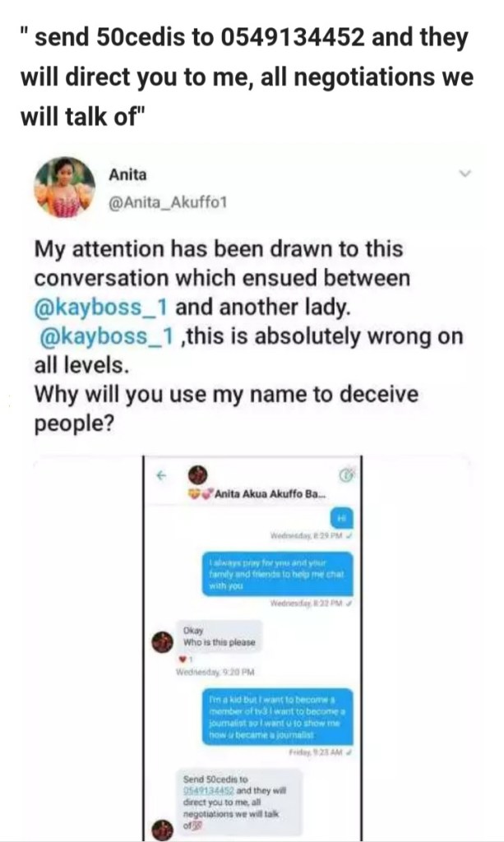
Task: Open Anita's profile picture in the tweet
Action: [65, 187]
